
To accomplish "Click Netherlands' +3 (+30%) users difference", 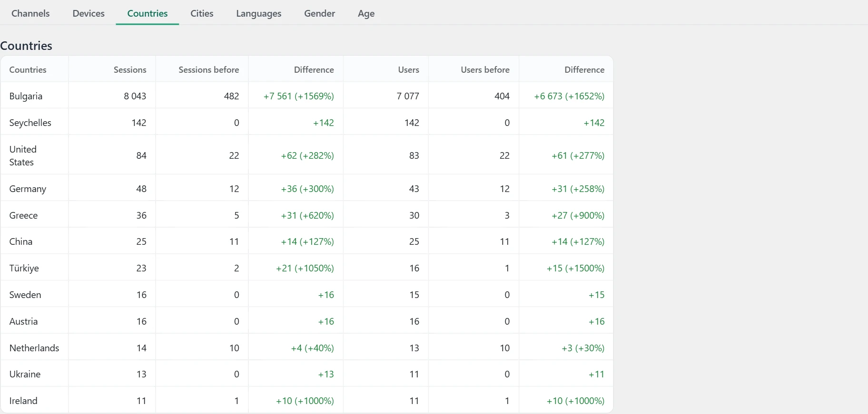I will click(x=583, y=348).
